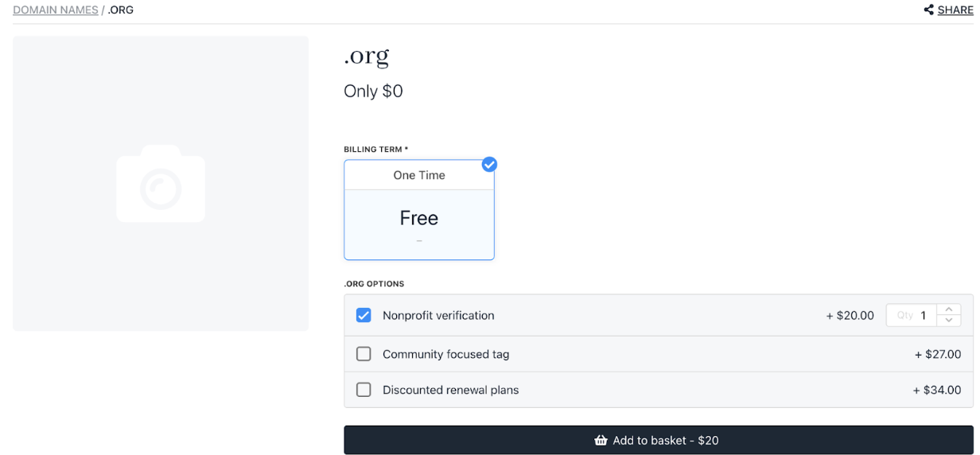The height and width of the screenshot is (455, 980).
Task: Click the basket icon in Add button
Action: pos(601,440)
